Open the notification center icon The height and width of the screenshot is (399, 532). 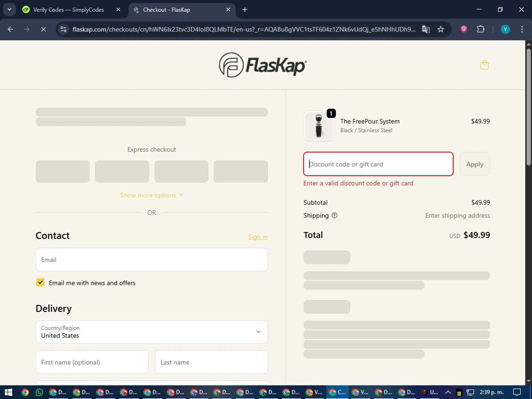pos(517,392)
